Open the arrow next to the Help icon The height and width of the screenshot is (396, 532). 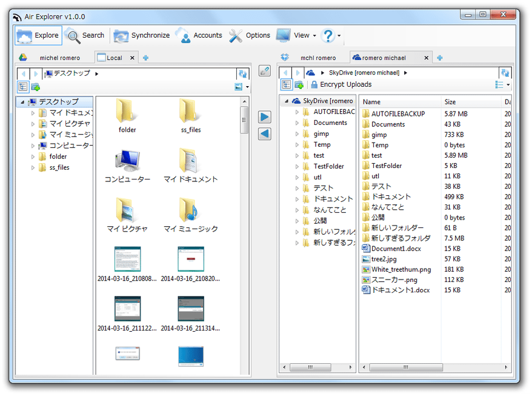(339, 36)
